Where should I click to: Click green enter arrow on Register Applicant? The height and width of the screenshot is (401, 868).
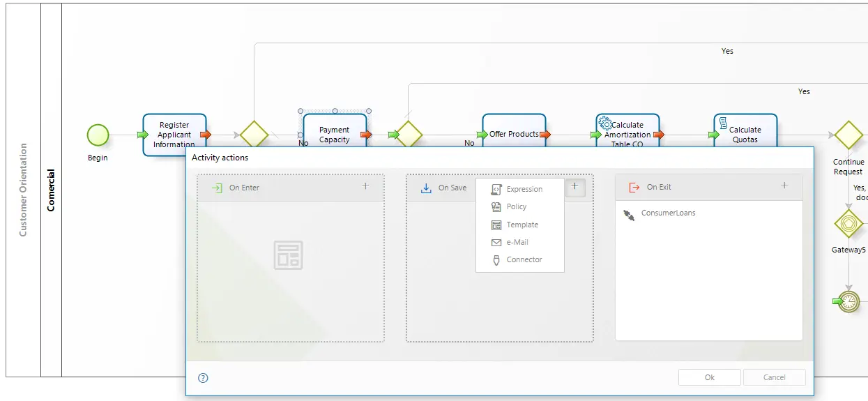pos(143,135)
